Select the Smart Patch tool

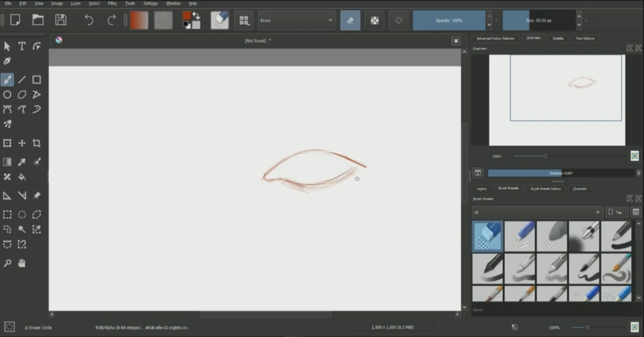tap(7, 177)
